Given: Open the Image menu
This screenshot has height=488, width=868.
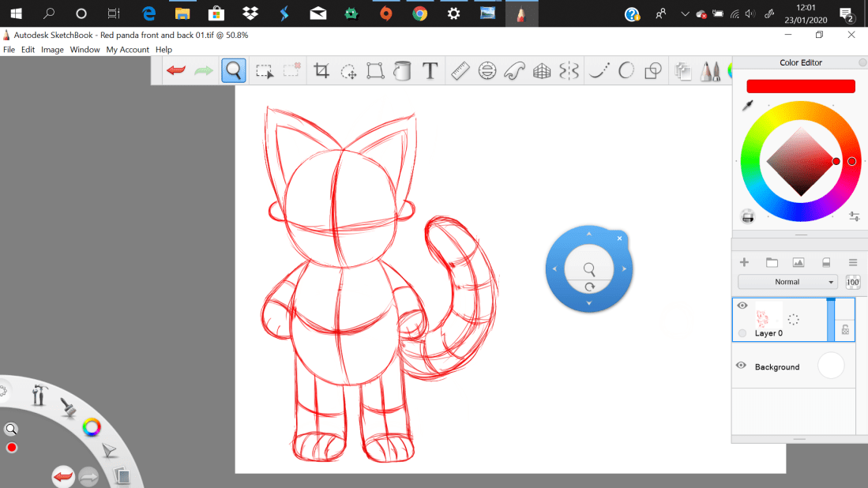Looking at the screenshot, I should click(52, 50).
